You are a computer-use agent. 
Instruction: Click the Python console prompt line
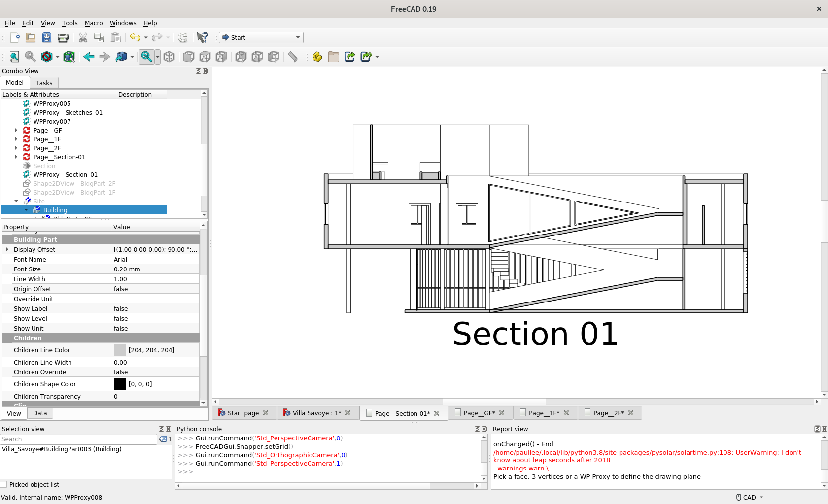pyautogui.click(x=328, y=472)
